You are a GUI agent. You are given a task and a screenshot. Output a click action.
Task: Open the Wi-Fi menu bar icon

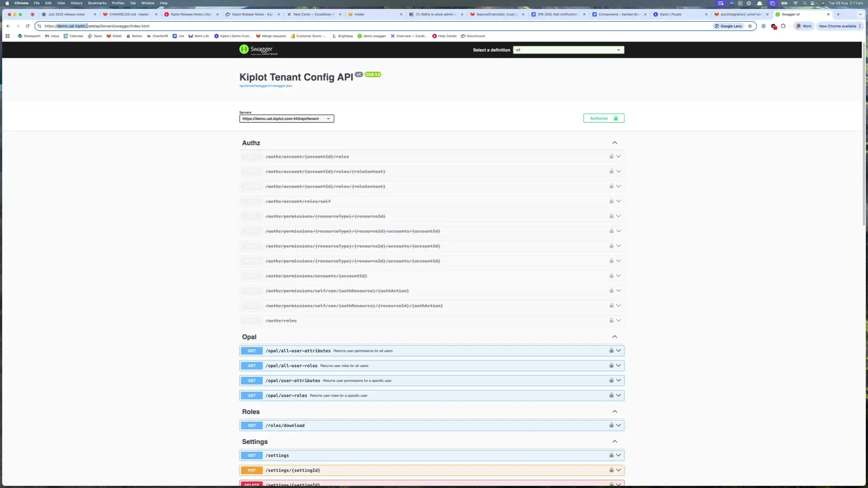tap(796, 3)
